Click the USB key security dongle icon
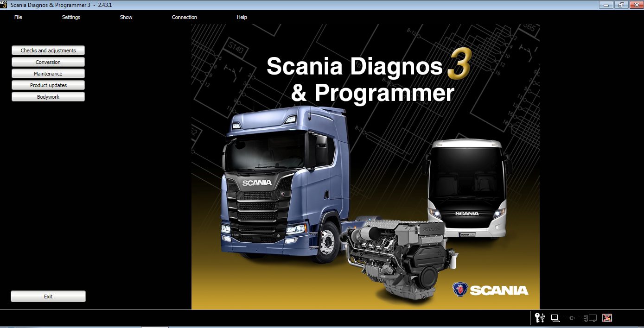The height and width of the screenshot is (328, 644). click(537, 318)
